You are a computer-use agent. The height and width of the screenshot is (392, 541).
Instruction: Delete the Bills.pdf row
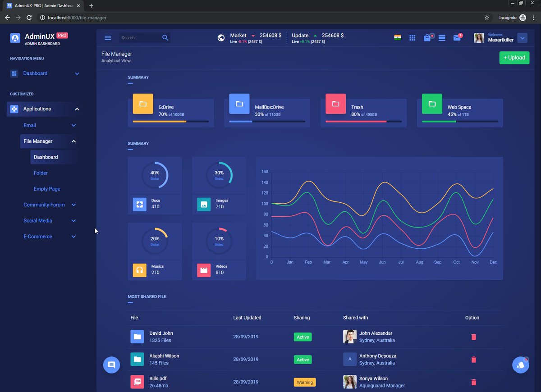pos(473,382)
